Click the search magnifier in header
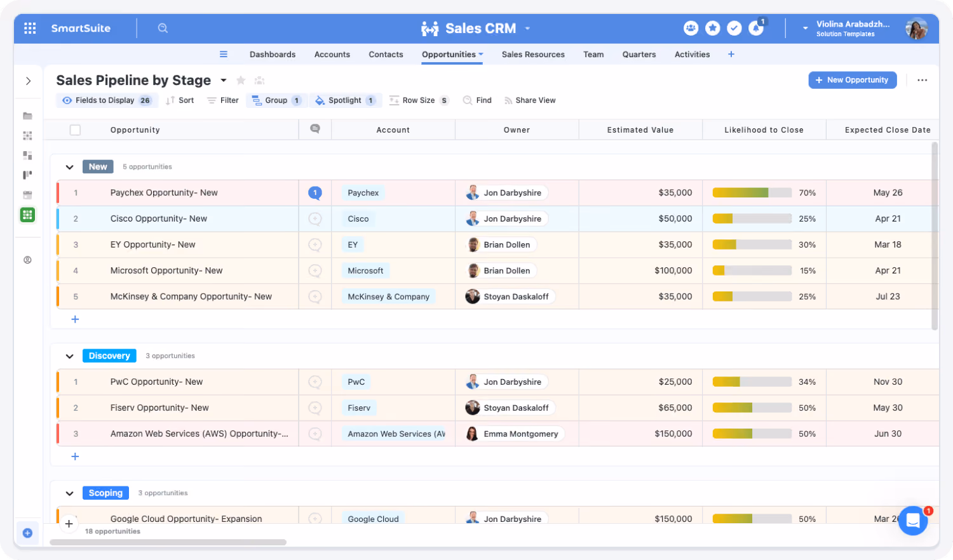 point(163,28)
